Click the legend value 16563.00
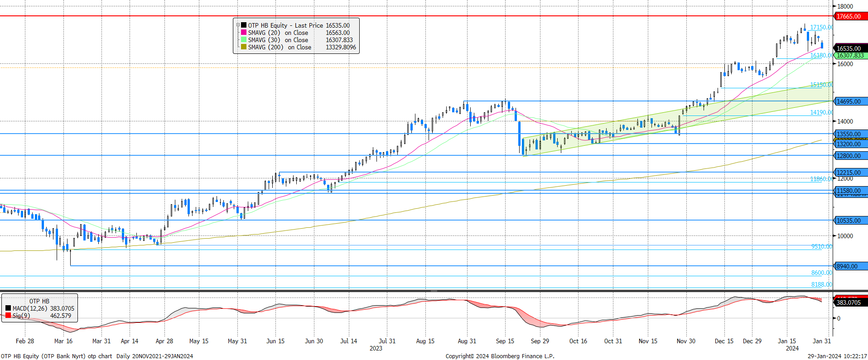The image size is (868, 360). coord(338,33)
